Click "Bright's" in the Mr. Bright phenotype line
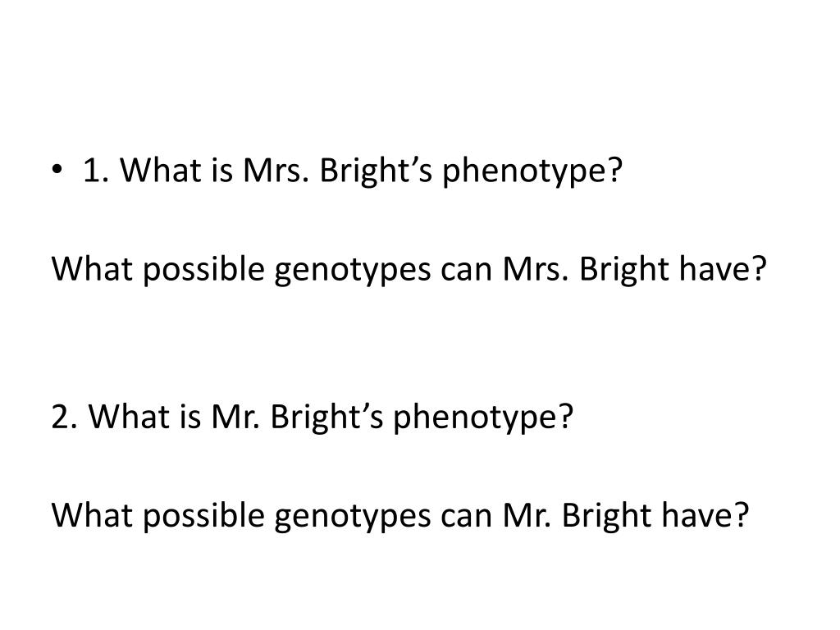 click(x=326, y=418)
